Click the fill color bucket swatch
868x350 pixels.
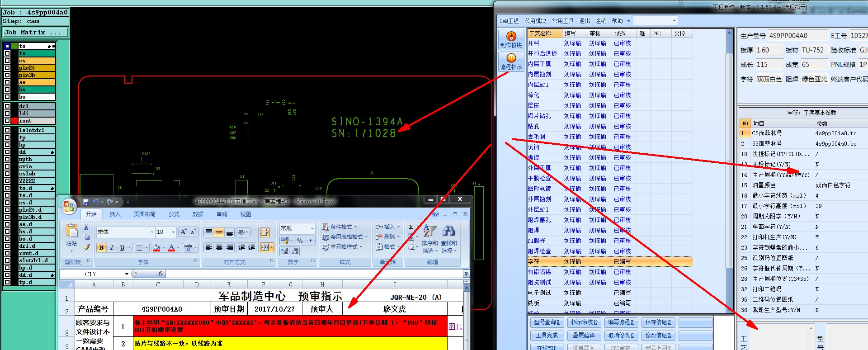click(156, 247)
